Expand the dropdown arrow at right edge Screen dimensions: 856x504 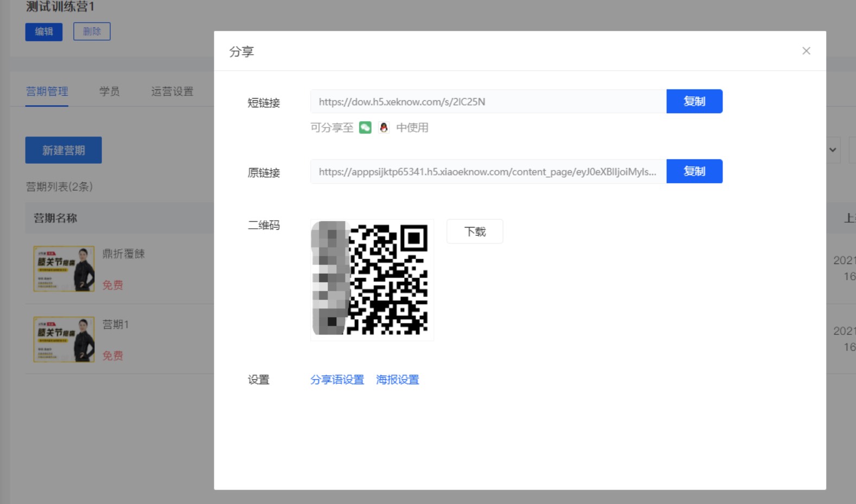coord(833,150)
